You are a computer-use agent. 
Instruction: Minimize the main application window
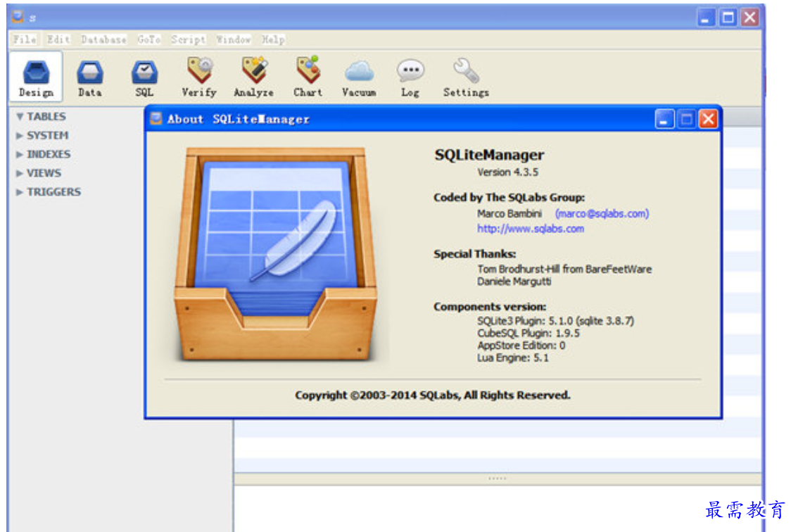pos(706,18)
